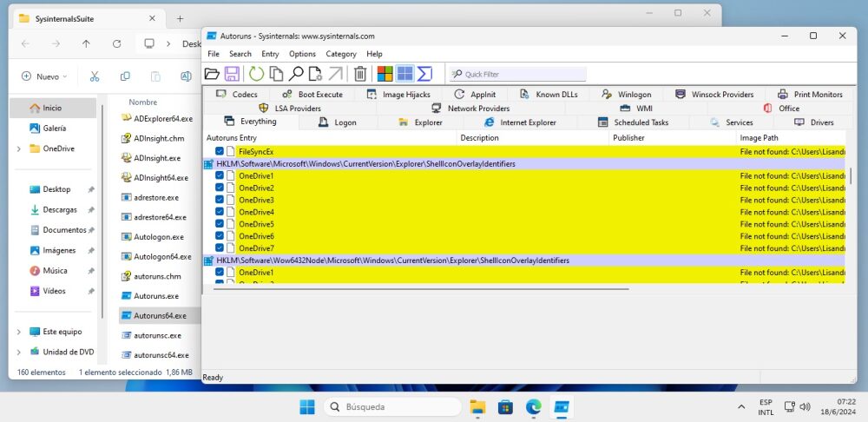This screenshot has height=422, width=868.
Task: Click the breadcrumb chevron in Explorer address bar
Action: coord(168,43)
